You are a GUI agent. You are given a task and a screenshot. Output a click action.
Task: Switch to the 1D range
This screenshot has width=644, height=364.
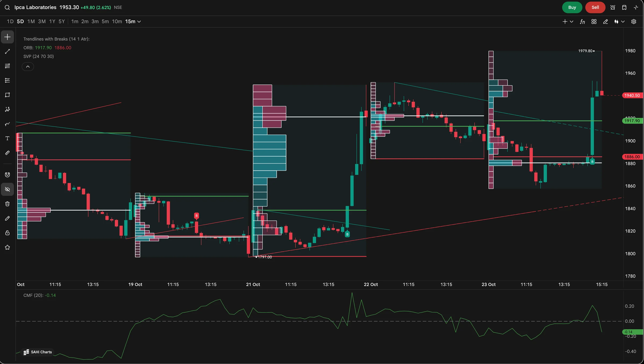[10, 21]
